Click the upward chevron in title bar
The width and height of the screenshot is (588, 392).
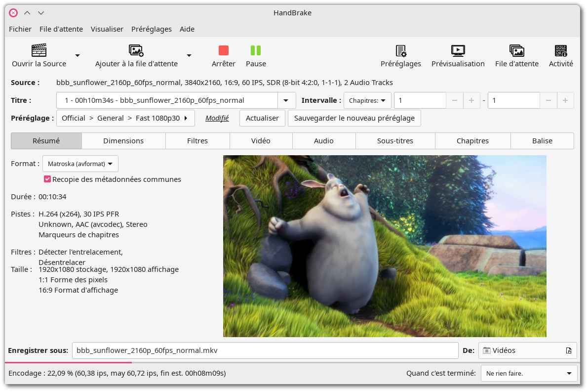coord(27,13)
